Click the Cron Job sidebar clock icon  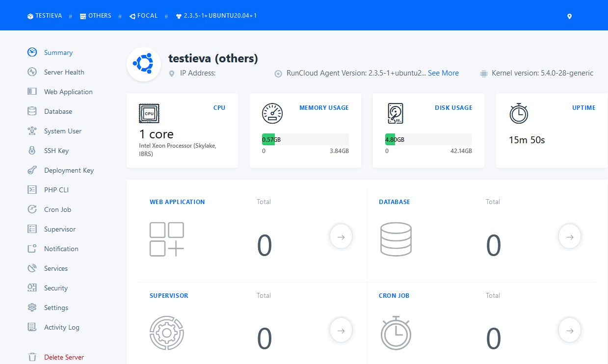pos(32,209)
